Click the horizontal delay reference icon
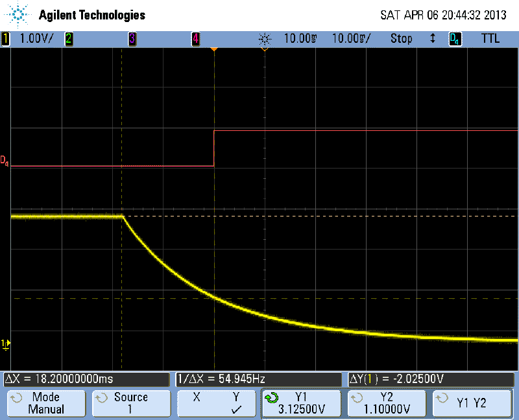The height and width of the screenshot is (420, 519). point(265,39)
